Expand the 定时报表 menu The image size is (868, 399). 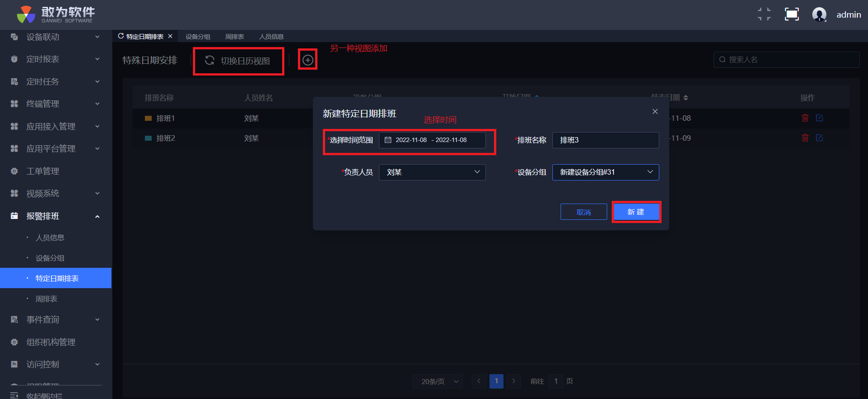click(x=97, y=59)
